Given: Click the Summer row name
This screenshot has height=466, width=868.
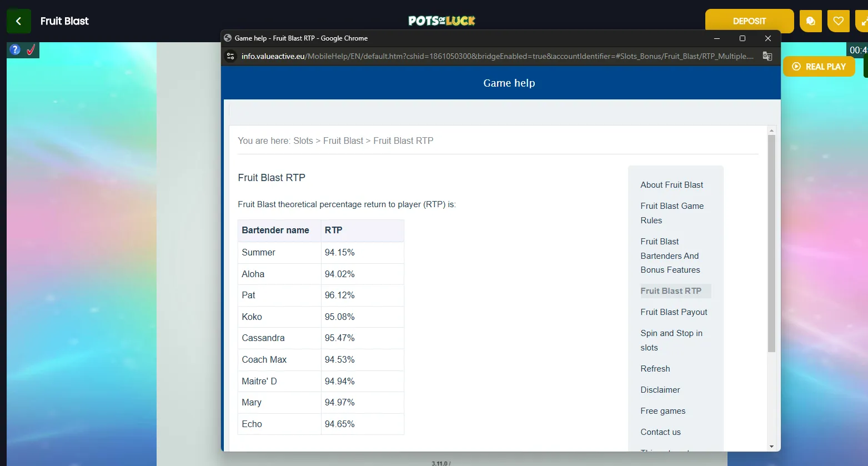Looking at the screenshot, I should (x=258, y=253).
